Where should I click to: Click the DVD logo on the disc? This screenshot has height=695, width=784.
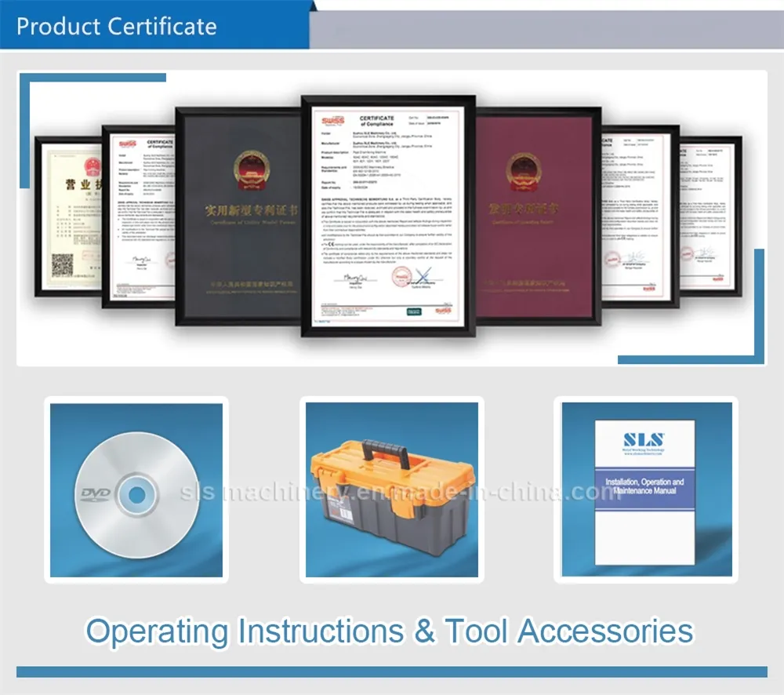[x=94, y=493]
